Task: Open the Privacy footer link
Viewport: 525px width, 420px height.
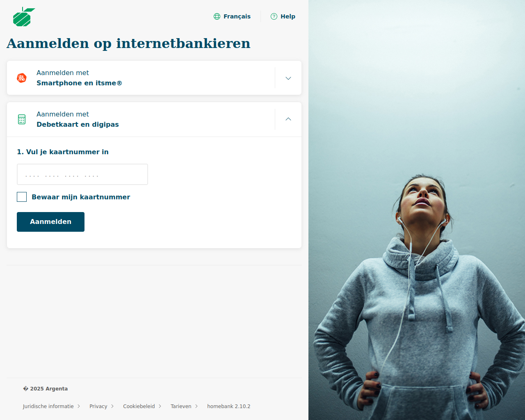Action: pyautogui.click(x=98, y=406)
